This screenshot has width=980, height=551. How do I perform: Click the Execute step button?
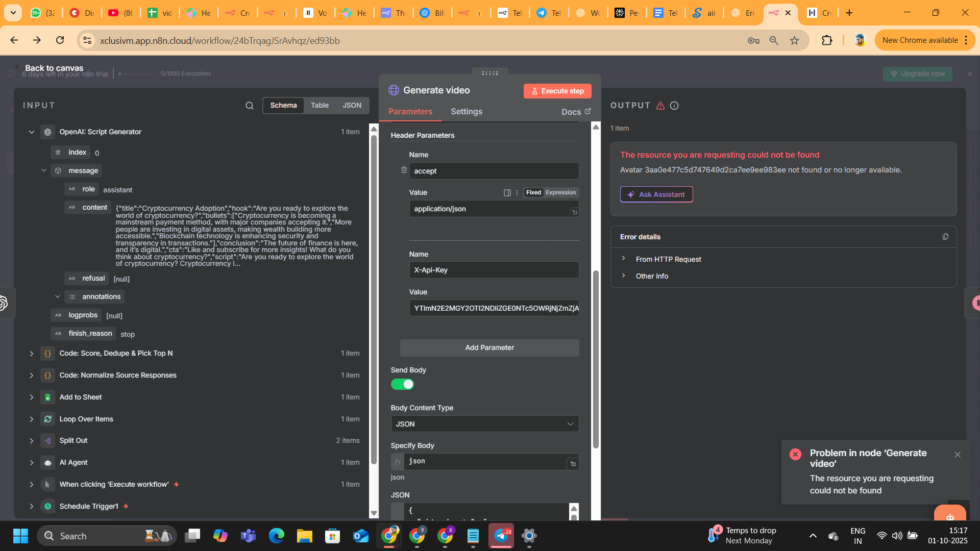click(557, 91)
